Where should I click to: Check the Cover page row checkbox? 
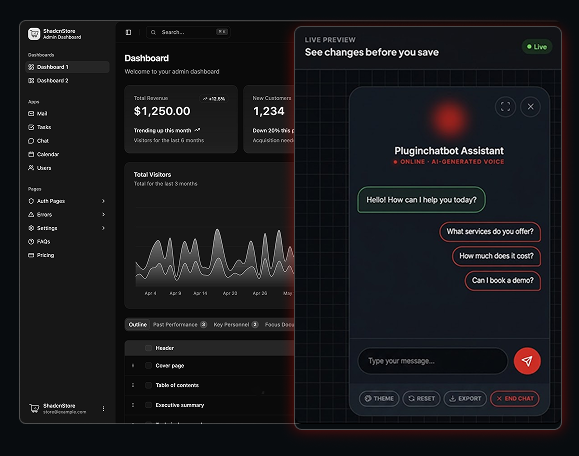(148, 366)
